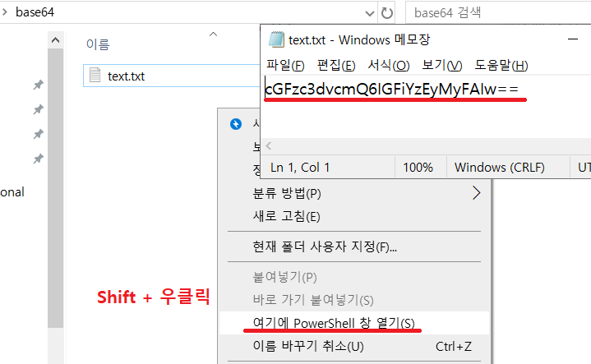
Task: Open the 도움말(H) menu in Notepad
Action: pos(501,66)
